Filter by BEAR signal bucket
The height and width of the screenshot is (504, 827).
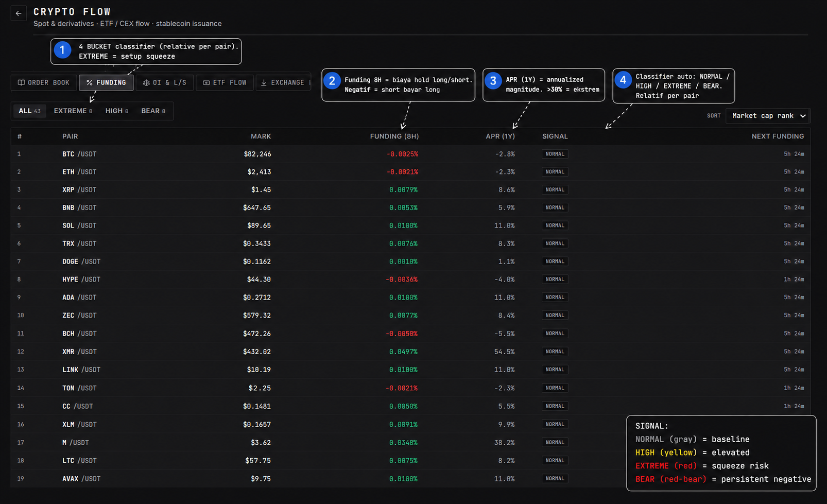click(153, 111)
